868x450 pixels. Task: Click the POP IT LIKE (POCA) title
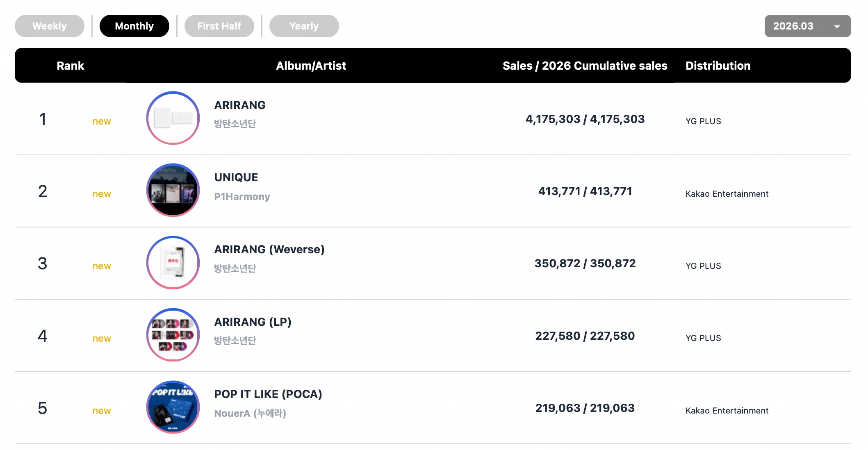[268, 394]
